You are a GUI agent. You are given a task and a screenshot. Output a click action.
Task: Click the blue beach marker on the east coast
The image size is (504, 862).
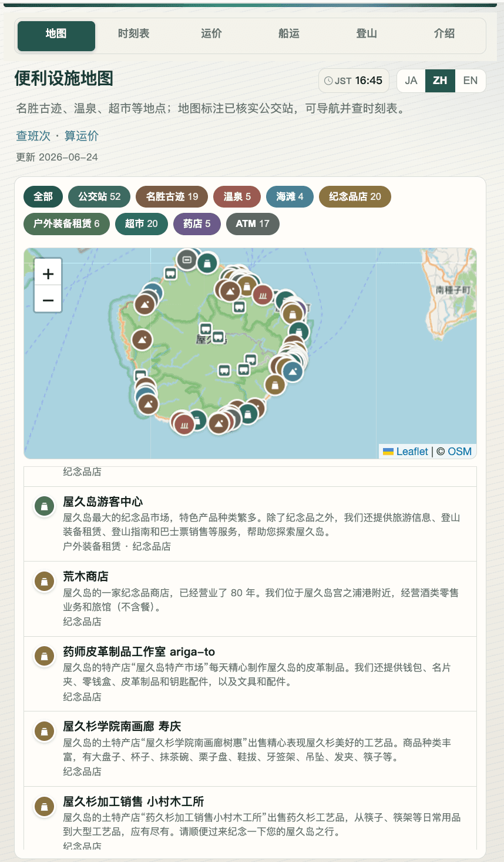[292, 371]
